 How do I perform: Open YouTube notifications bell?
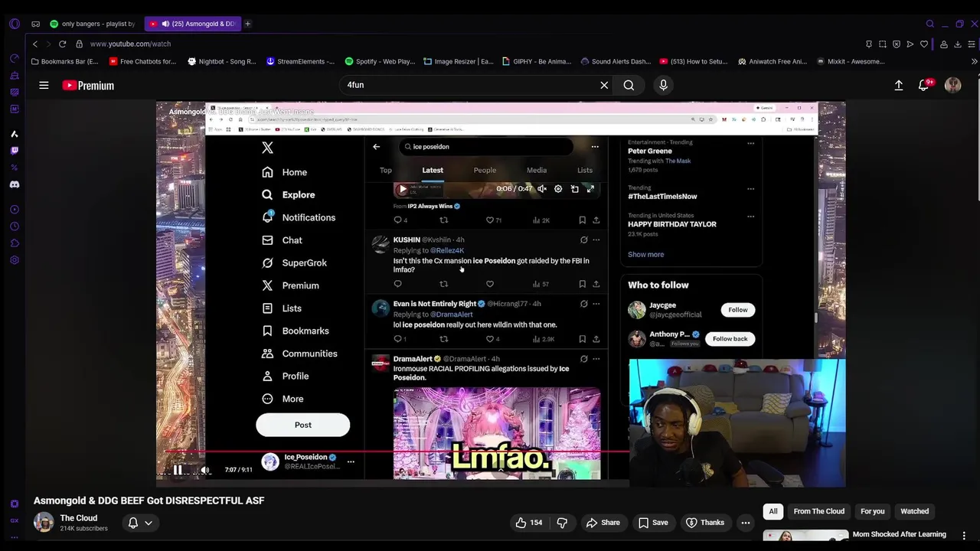[924, 85]
